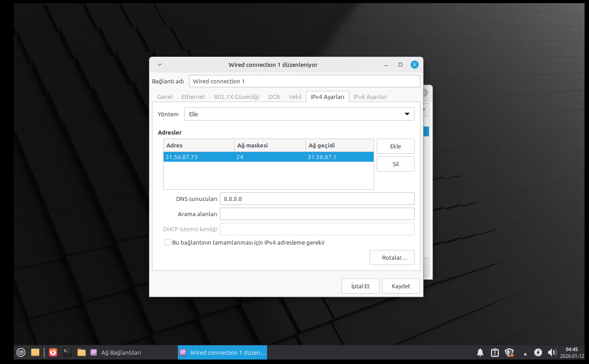Click the Arama alanları input field
Viewport: 589px width, 364px height.
[x=317, y=214]
